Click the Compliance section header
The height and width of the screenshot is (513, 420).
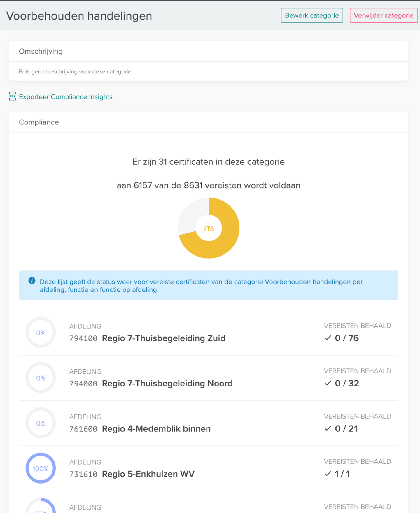coord(39,122)
